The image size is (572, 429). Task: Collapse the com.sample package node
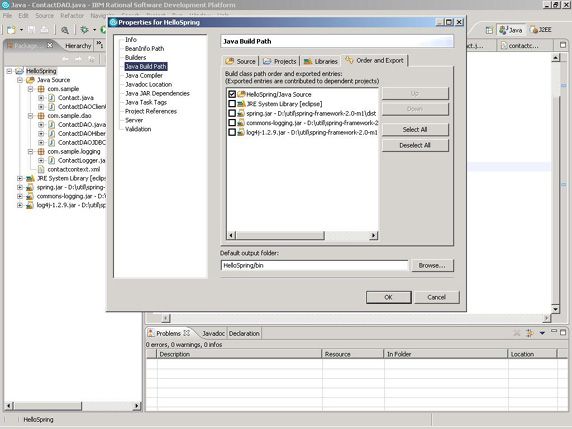[30, 89]
